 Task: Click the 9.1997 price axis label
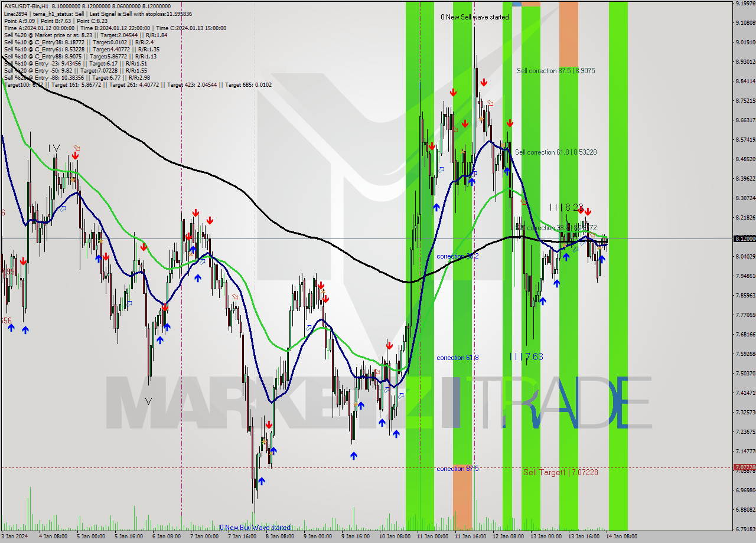[745, 4]
